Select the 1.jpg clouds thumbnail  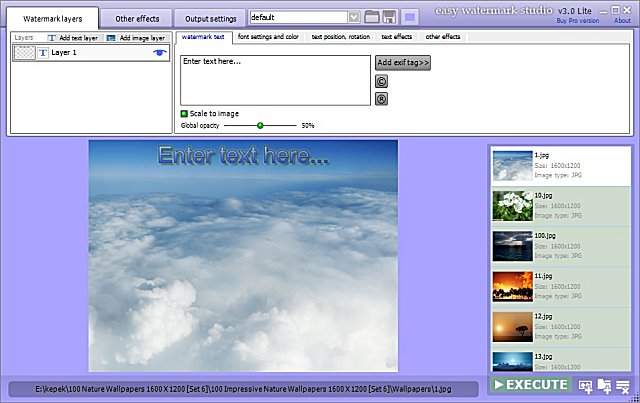pos(513,166)
